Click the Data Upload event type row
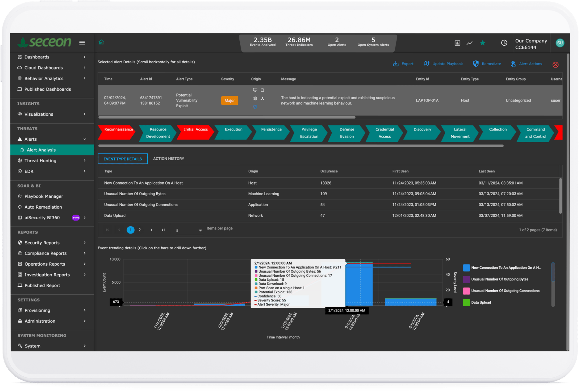Screen dimensions: 579x392 coord(328,216)
